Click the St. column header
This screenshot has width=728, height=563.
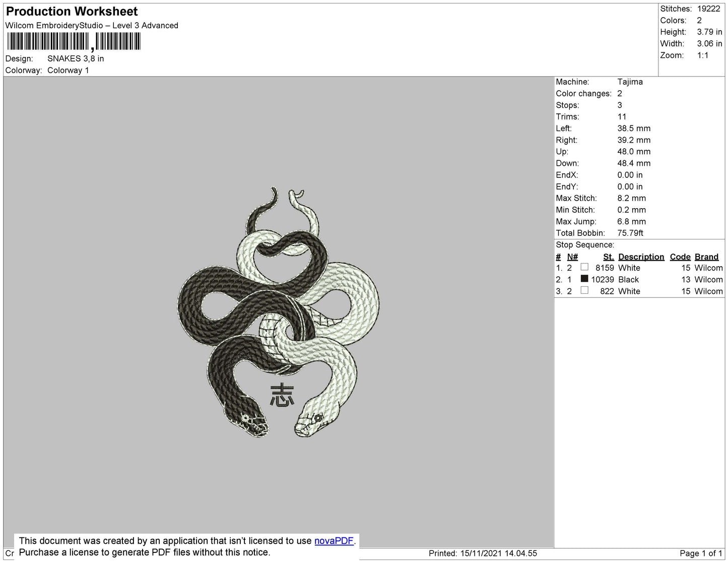point(608,257)
